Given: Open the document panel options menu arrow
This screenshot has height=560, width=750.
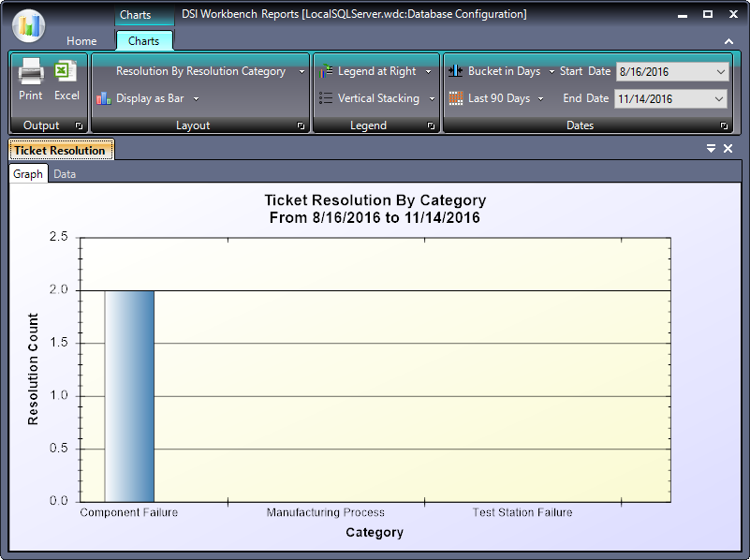Looking at the screenshot, I should click(711, 149).
